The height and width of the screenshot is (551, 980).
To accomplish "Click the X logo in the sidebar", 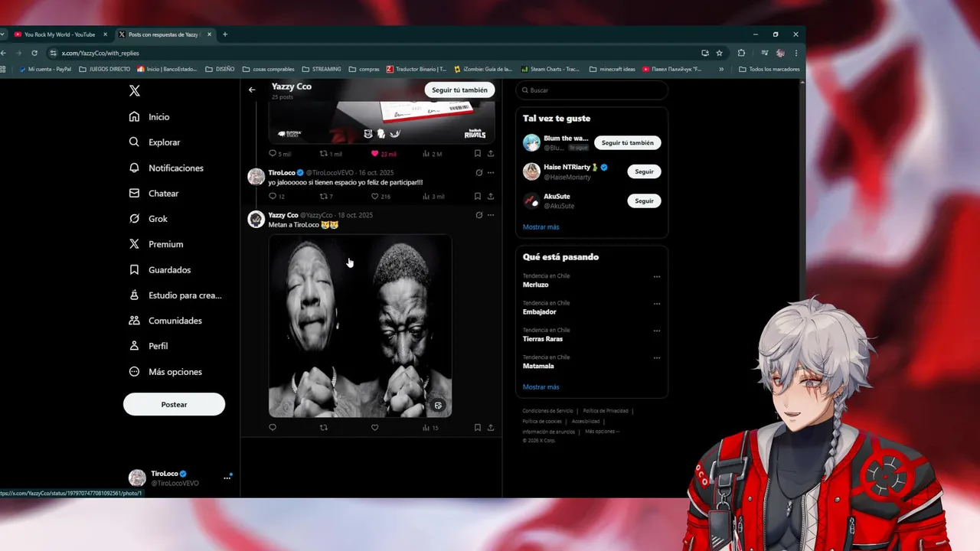I will (135, 91).
